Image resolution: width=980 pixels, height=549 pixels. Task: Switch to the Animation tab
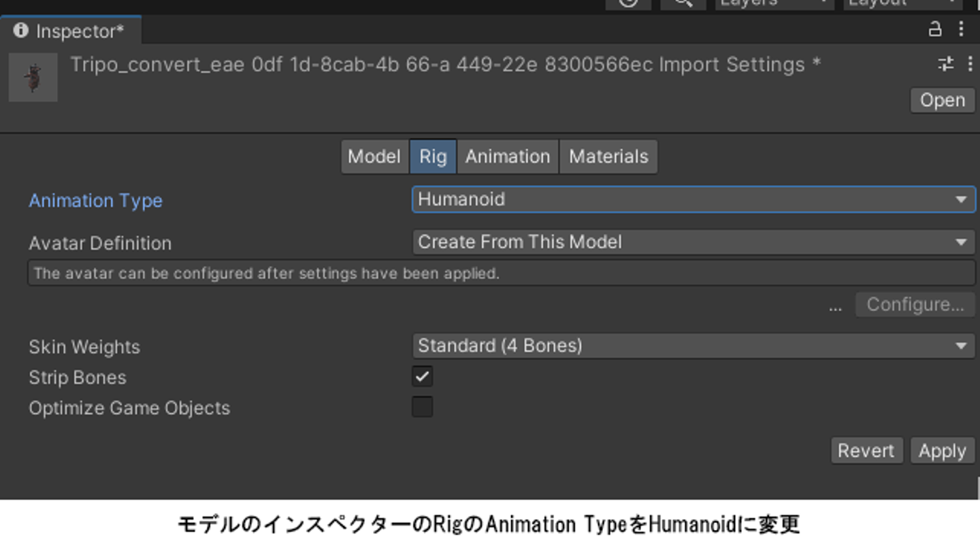pyautogui.click(x=508, y=157)
